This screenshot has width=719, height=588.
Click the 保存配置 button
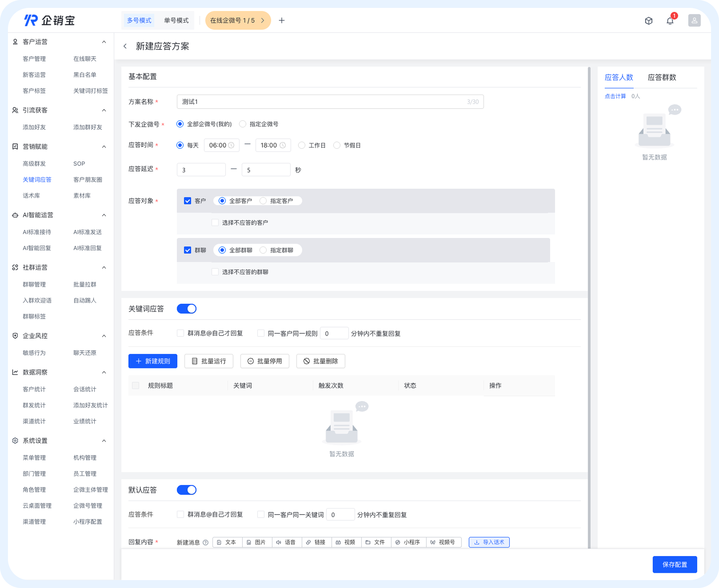[674, 565]
